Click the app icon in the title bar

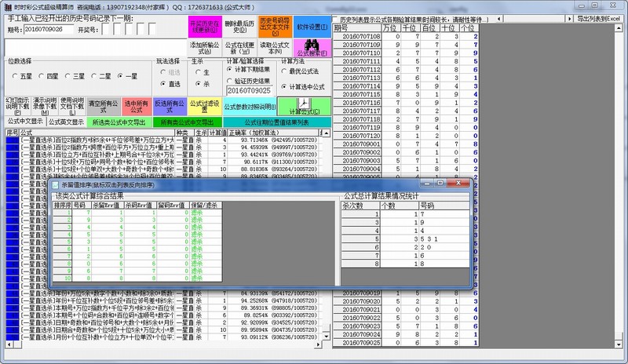coord(7,5)
